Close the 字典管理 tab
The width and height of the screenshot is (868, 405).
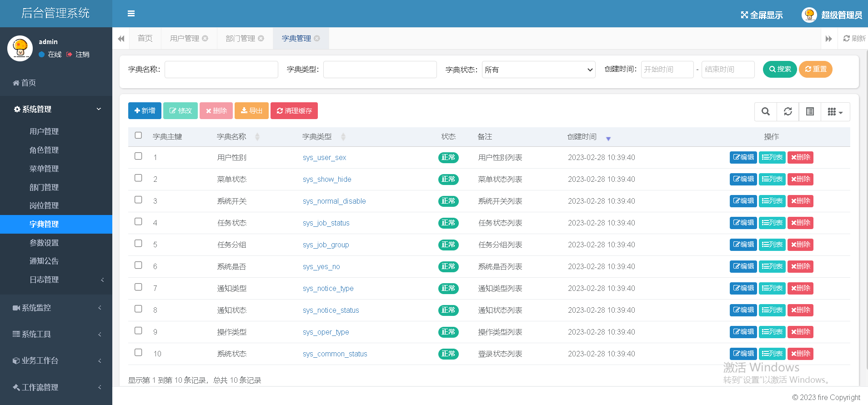point(317,38)
